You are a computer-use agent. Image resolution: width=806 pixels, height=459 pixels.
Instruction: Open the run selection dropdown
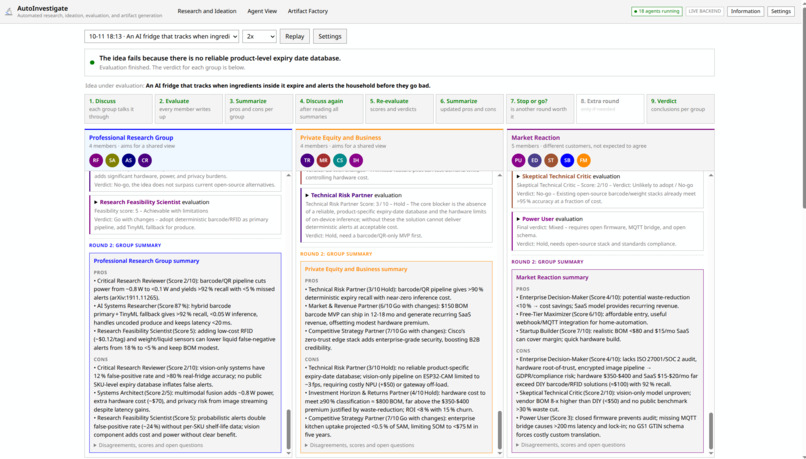[161, 36]
